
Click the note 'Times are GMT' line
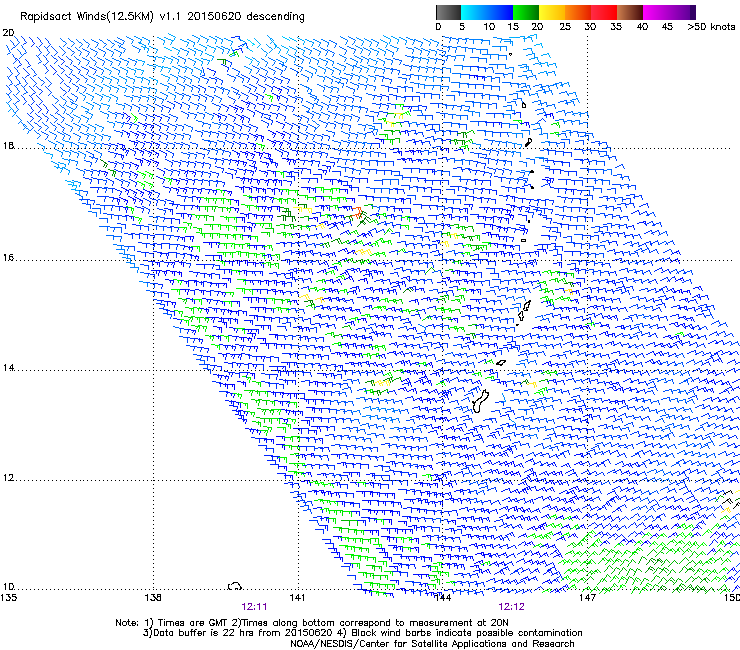pos(312,623)
